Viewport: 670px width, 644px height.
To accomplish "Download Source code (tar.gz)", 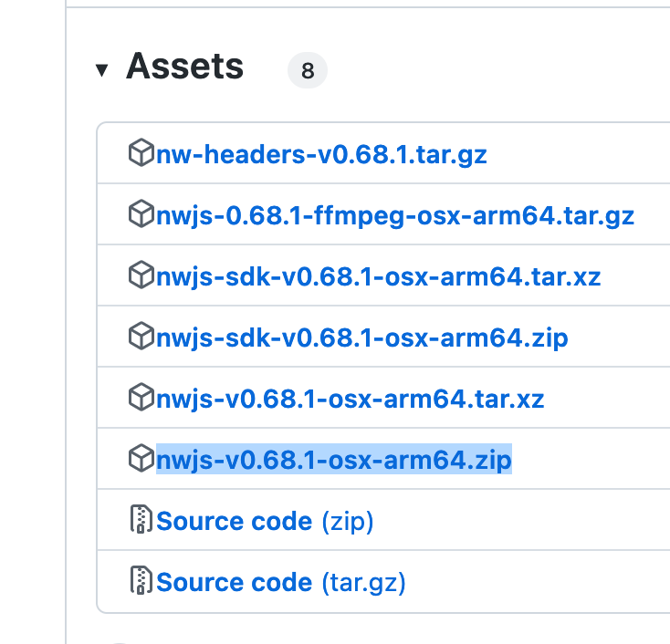I will [x=281, y=583].
